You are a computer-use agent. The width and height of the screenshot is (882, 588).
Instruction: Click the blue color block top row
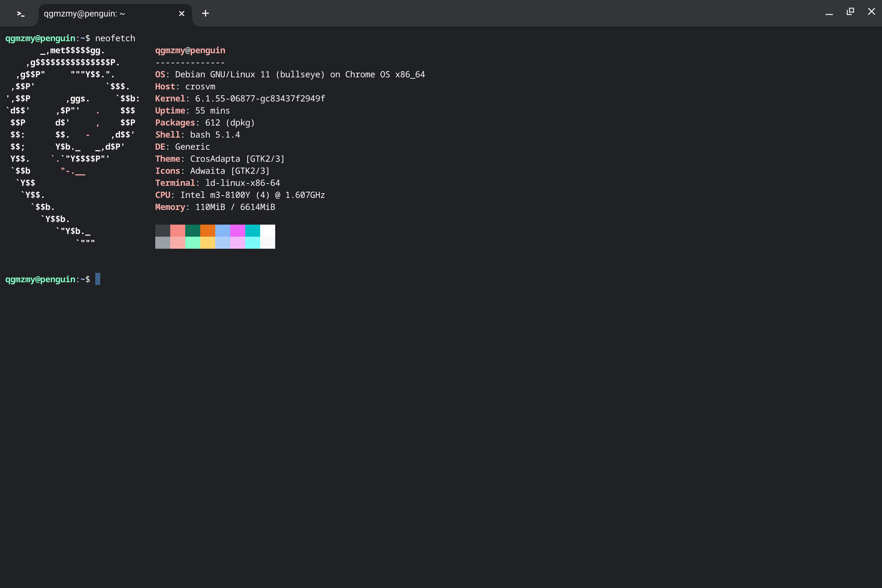coord(223,230)
